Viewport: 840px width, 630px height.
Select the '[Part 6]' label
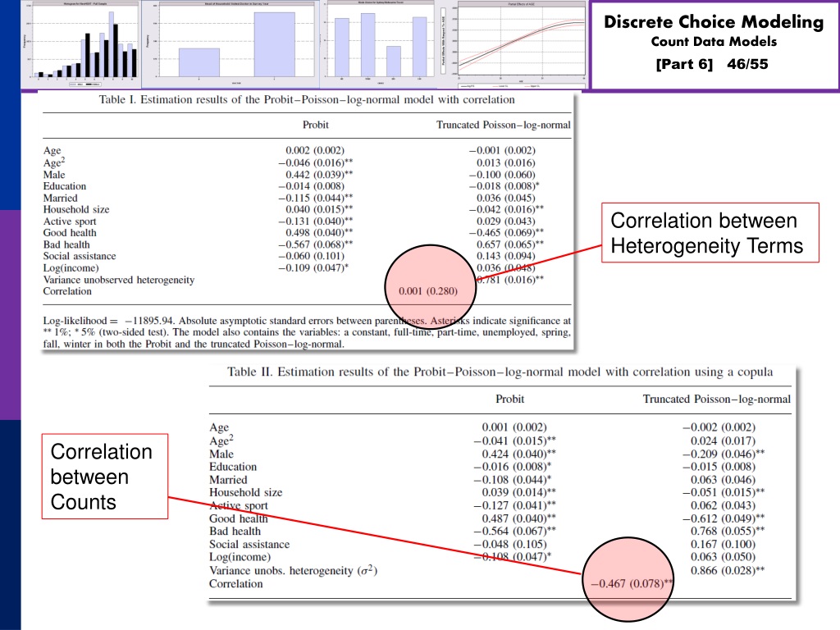point(684,64)
